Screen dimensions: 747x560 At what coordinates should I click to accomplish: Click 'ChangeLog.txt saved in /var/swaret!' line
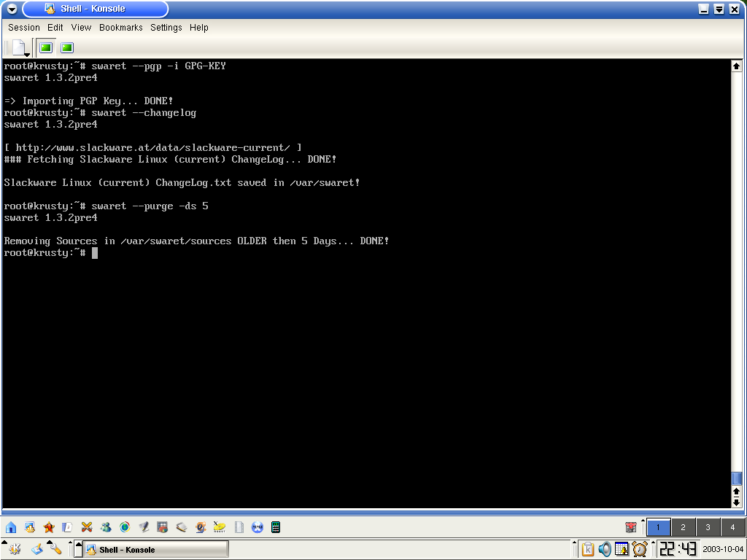tap(182, 183)
